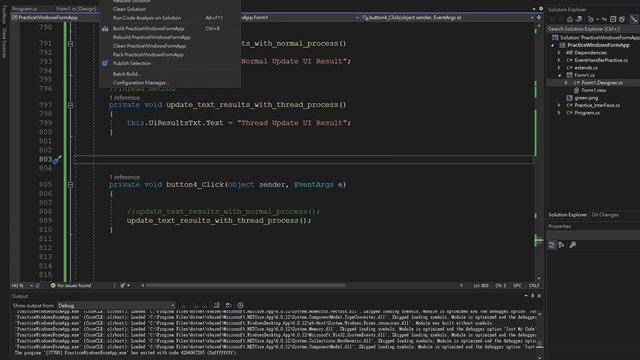This screenshot has height=360, width=640.
Task: Expand Program.cs tree node arrow
Action: pyautogui.click(x=559, y=113)
